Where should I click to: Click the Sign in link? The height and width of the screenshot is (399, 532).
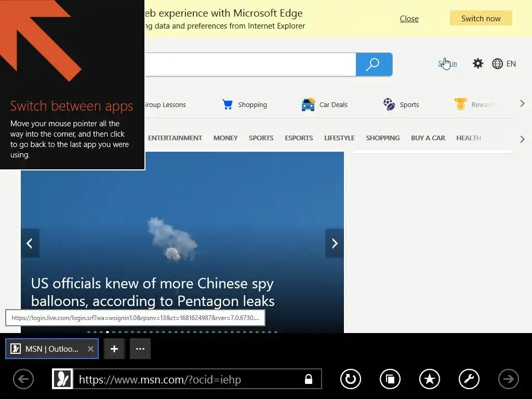pos(447,63)
